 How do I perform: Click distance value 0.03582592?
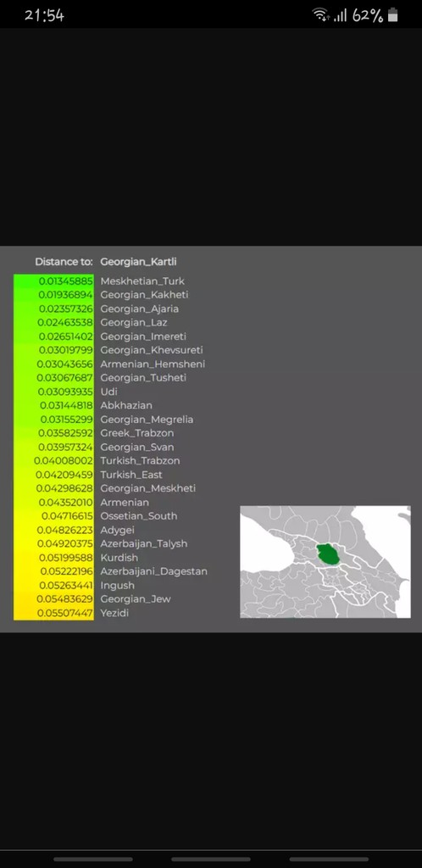coord(66,433)
